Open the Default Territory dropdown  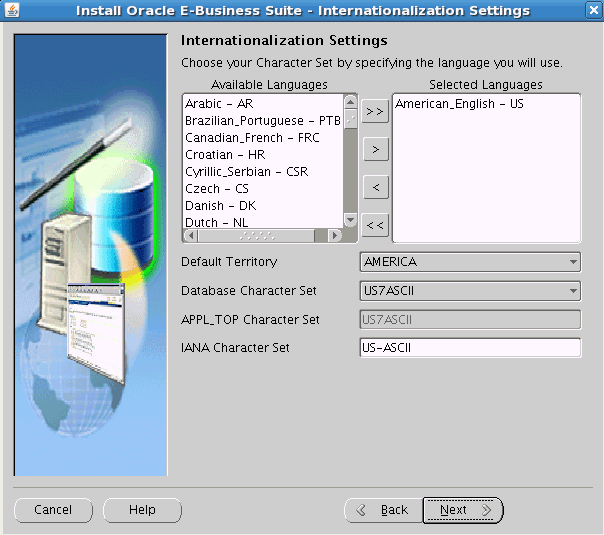point(470,262)
